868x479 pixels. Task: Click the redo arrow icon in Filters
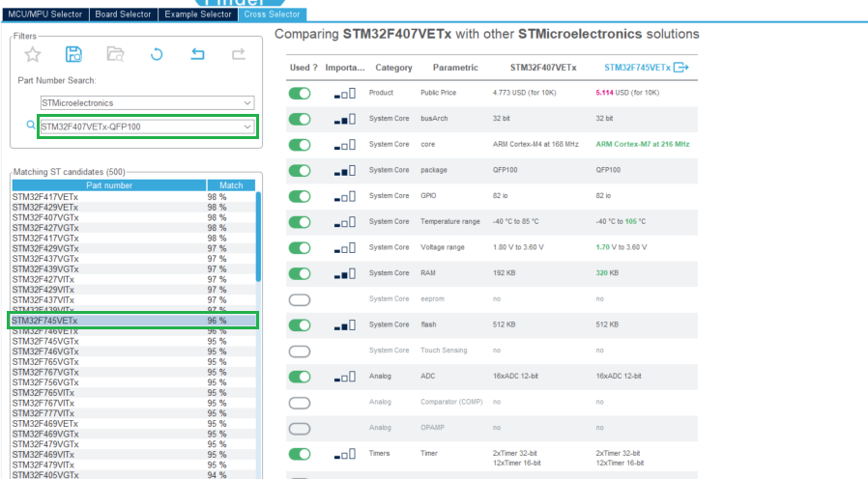click(x=239, y=54)
